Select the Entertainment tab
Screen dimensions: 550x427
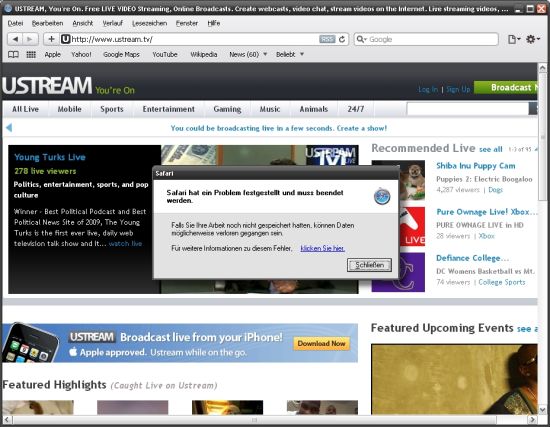168,109
